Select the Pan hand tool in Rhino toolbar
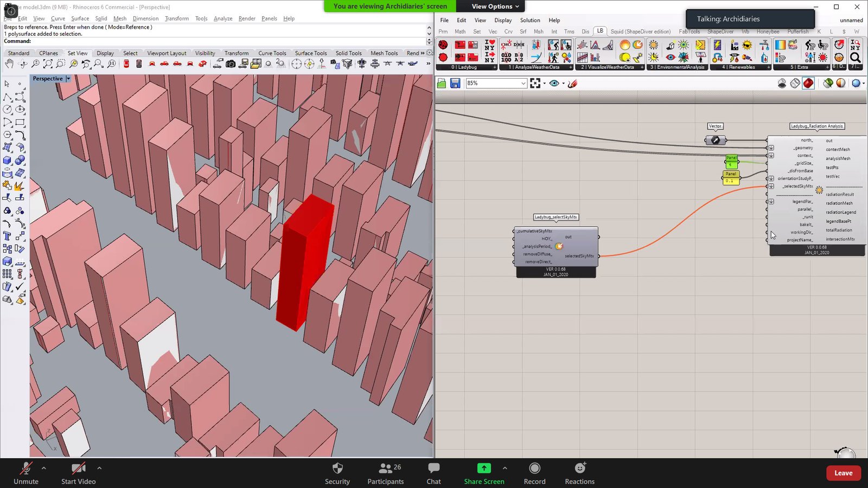Image resolution: width=868 pixels, height=488 pixels. [9, 64]
